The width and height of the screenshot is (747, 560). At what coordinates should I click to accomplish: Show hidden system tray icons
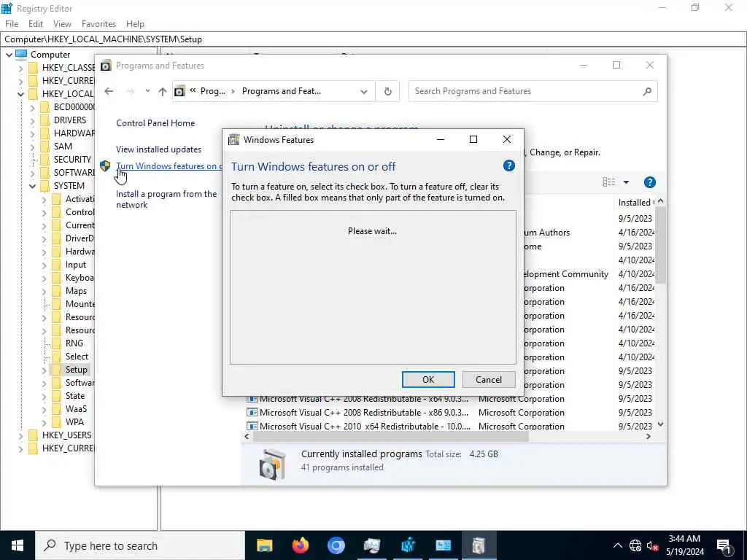tap(617, 545)
